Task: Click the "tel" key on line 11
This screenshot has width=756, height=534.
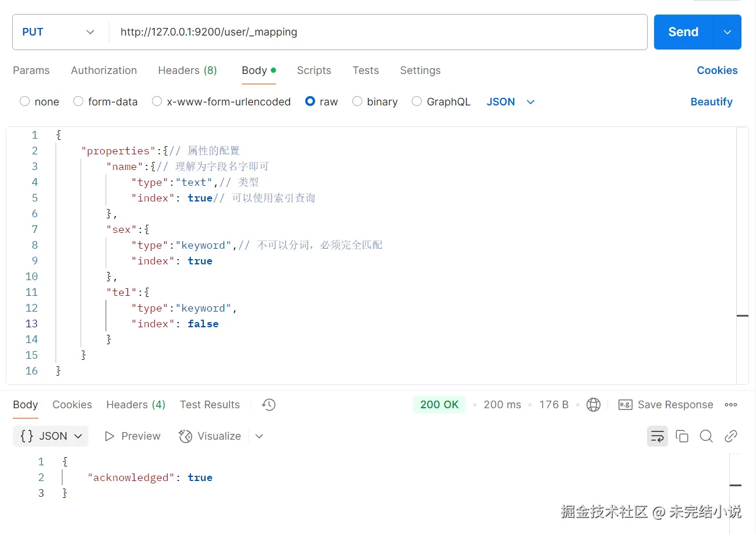Action: 122,292
